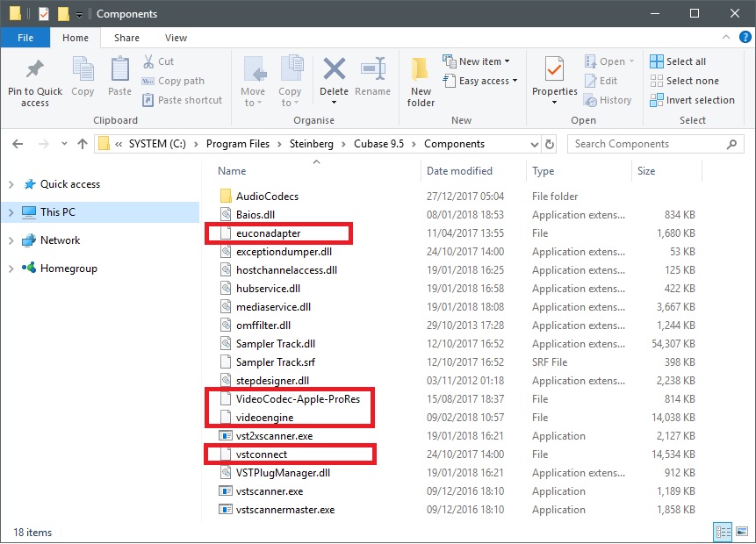This screenshot has width=756, height=544.
Task: Switch to the View ribbon tab
Action: (x=176, y=38)
